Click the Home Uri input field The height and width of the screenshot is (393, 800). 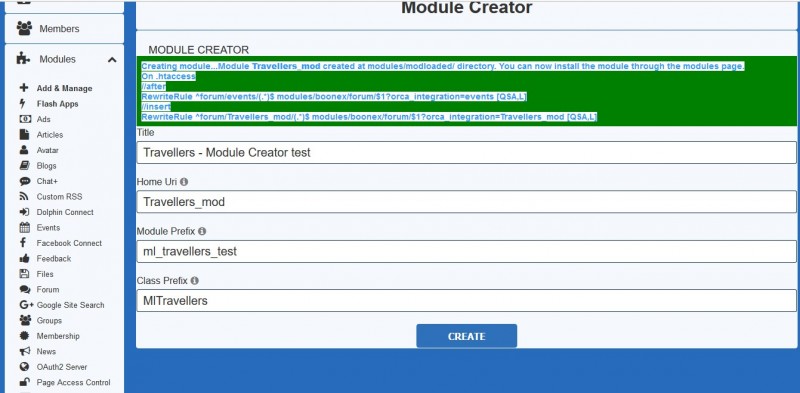click(466, 202)
